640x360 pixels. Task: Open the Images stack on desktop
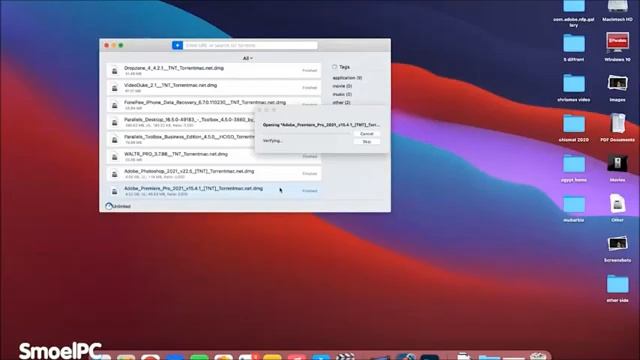[x=618, y=83]
